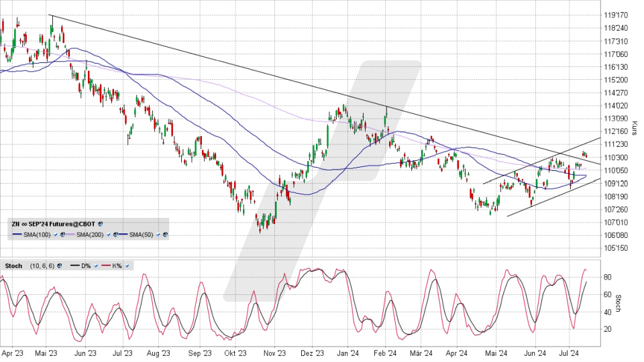Image resolution: width=644 pixels, height=362 pixels.
Task: Click the 118'240 price axis value
Action: pos(616,28)
